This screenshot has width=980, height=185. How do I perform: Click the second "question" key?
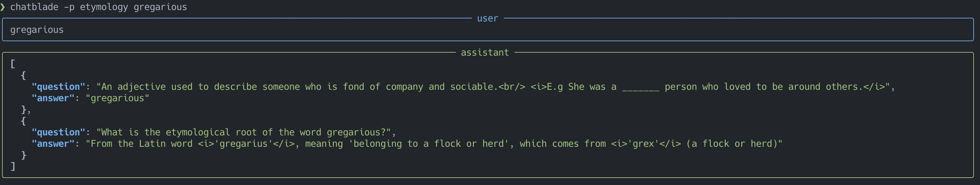tap(58, 133)
